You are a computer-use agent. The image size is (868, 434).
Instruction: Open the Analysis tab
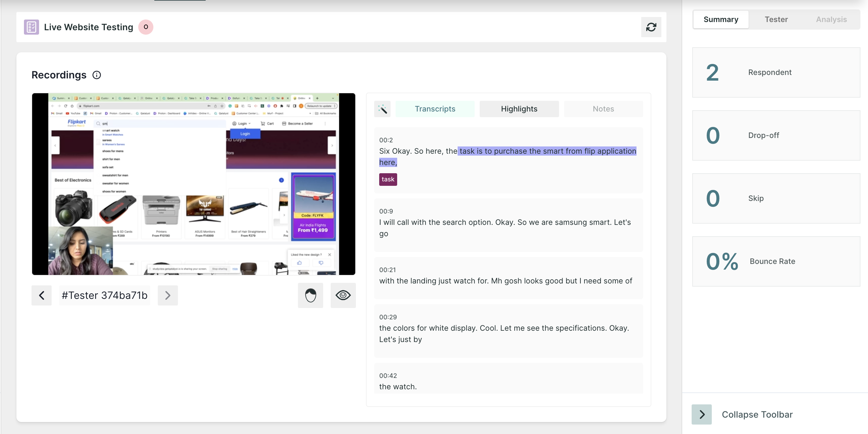[x=831, y=20]
